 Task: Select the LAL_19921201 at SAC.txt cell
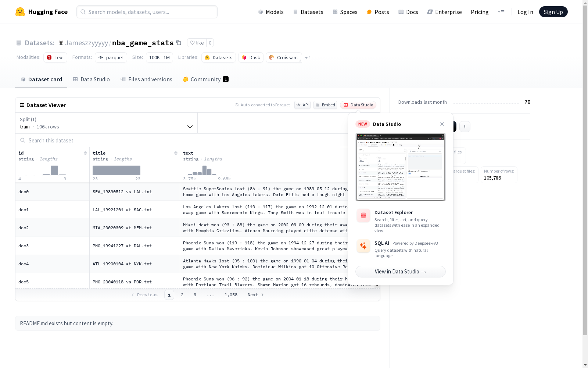click(x=135, y=210)
